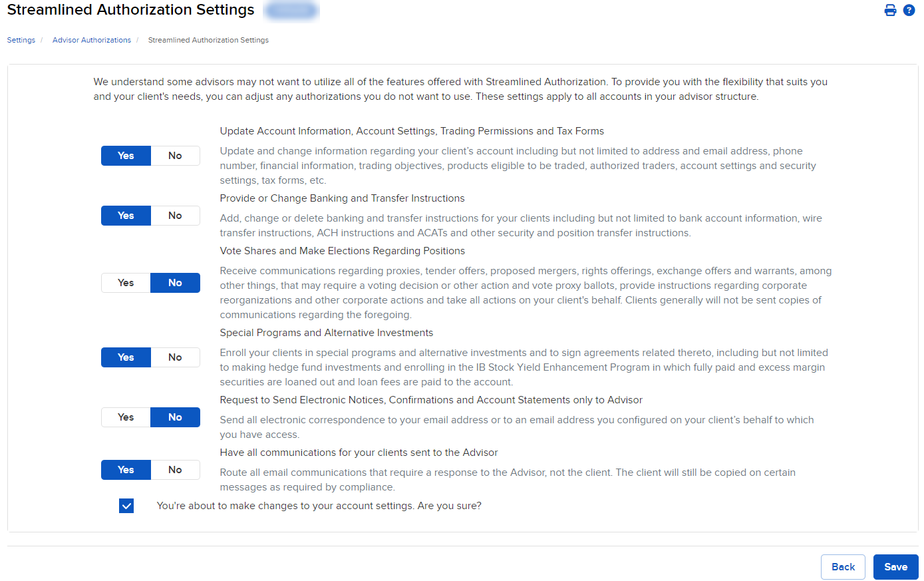Turn off Special Programs and Alternative Investments
The image size is (924, 581).
pos(175,357)
